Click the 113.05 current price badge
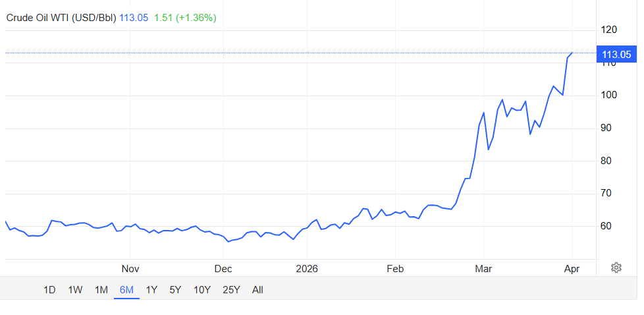 616,55
